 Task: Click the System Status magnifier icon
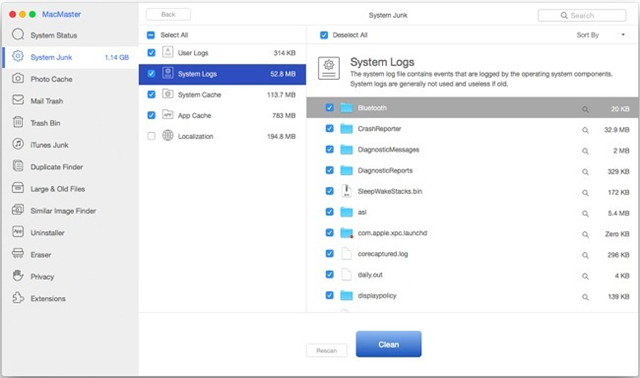[18, 34]
